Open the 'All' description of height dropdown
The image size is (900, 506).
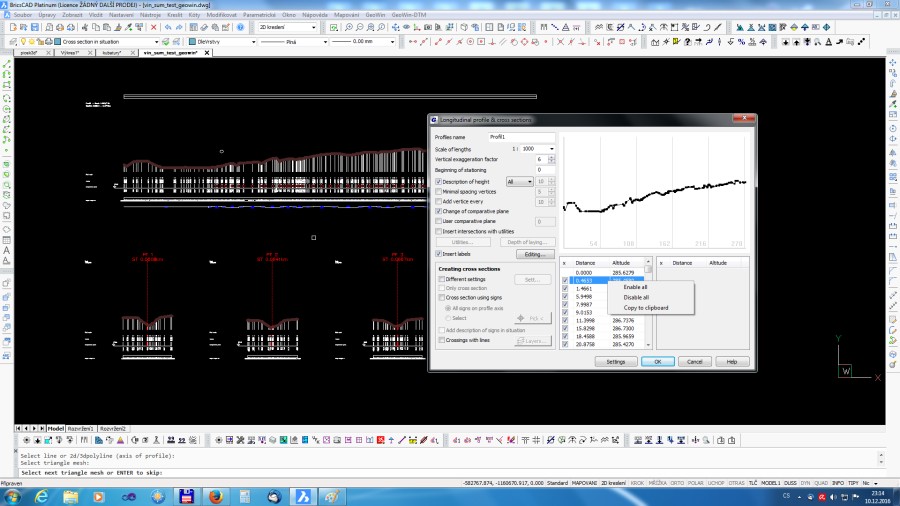(x=519, y=181)
